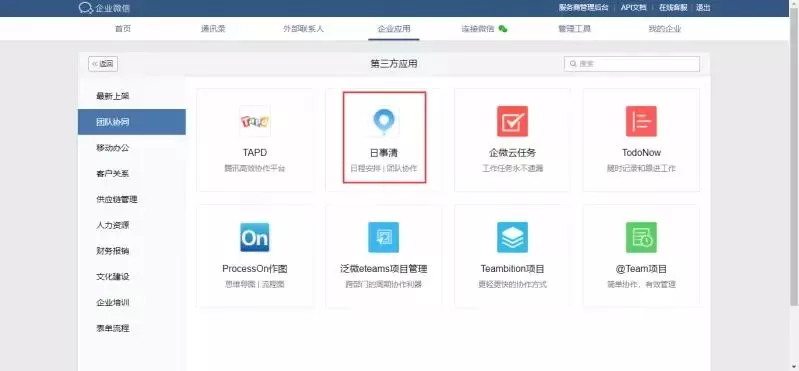Screen dimensions: 799x371
Task: Click the 返回 back button
Action: (x=103, y=64)
